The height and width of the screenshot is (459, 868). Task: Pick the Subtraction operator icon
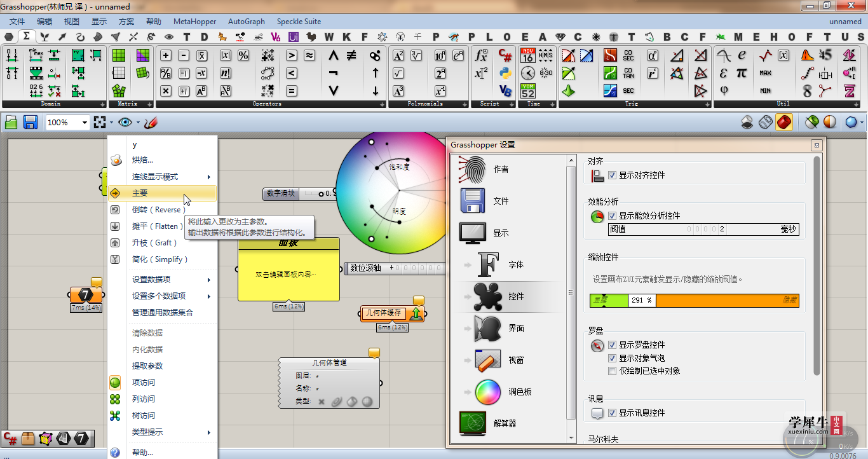[x=184, y=55]
